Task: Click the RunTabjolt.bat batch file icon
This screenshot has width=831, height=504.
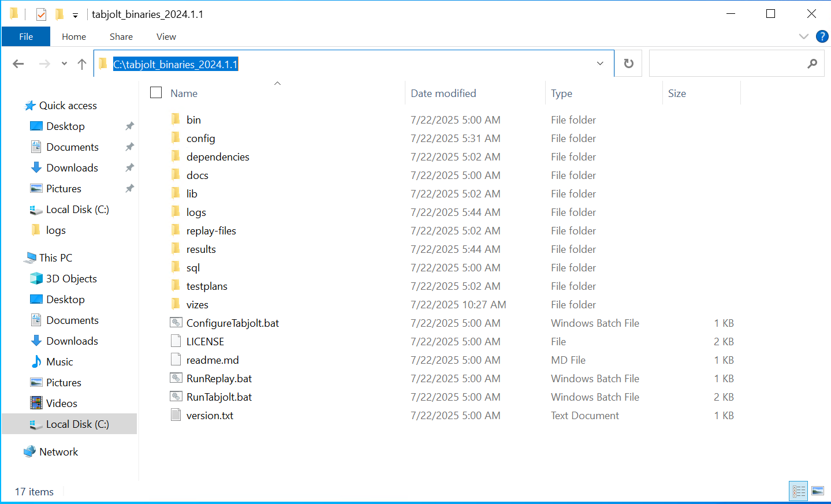Action: pyautogui.click(x=176, y=397)
